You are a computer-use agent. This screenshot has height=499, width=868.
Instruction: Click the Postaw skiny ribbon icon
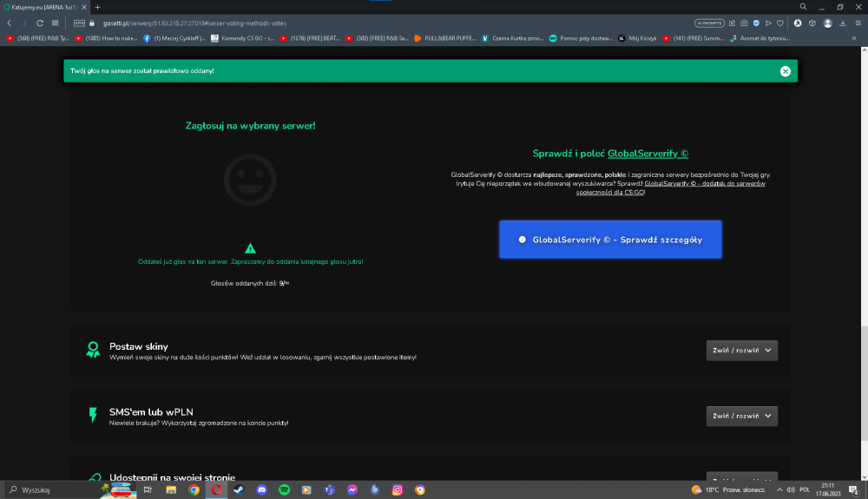[93, 350]
